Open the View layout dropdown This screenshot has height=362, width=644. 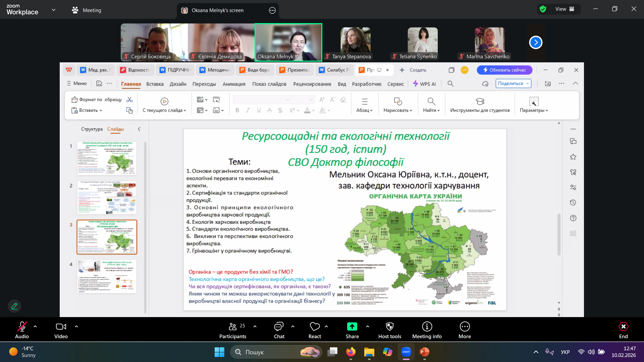click(566, 9)
